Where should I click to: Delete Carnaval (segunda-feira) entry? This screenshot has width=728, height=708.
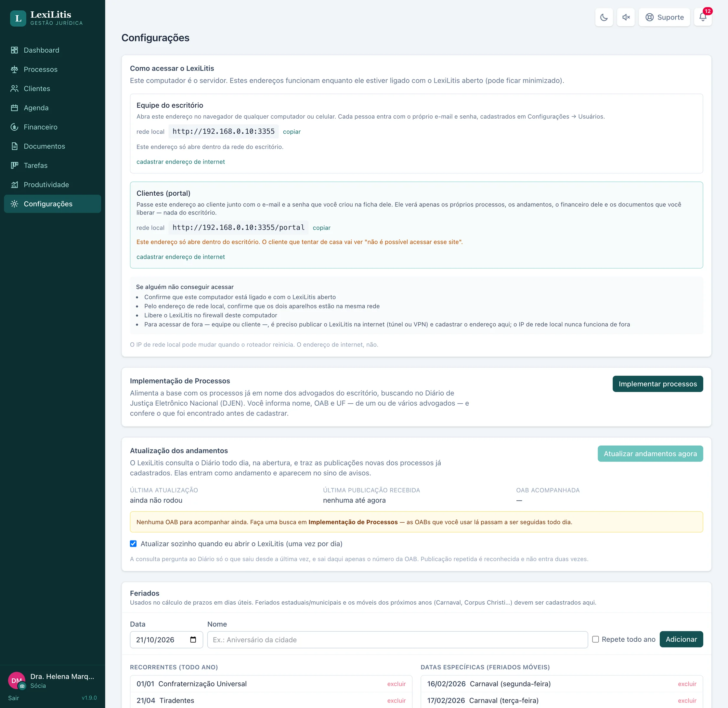687,684
